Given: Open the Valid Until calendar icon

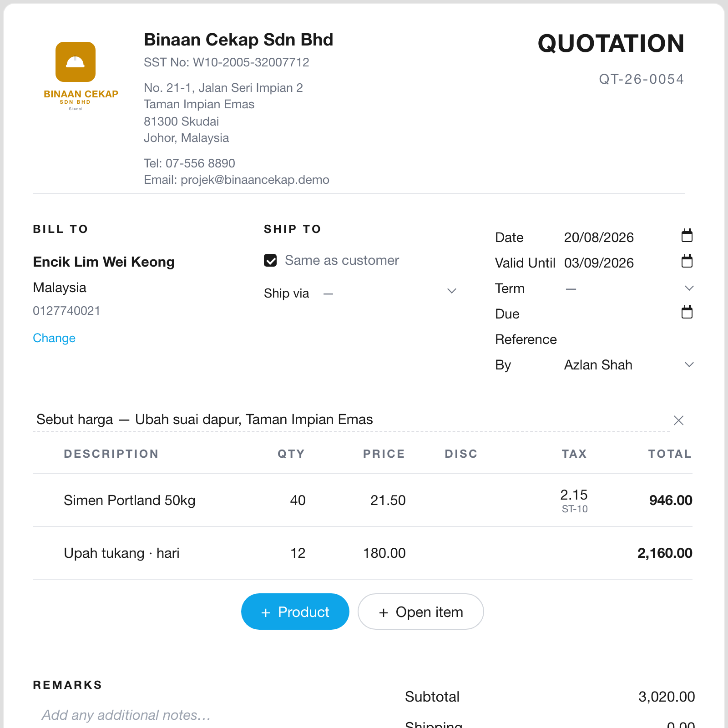Looking at the screenshot, I should tap(687, 262).
